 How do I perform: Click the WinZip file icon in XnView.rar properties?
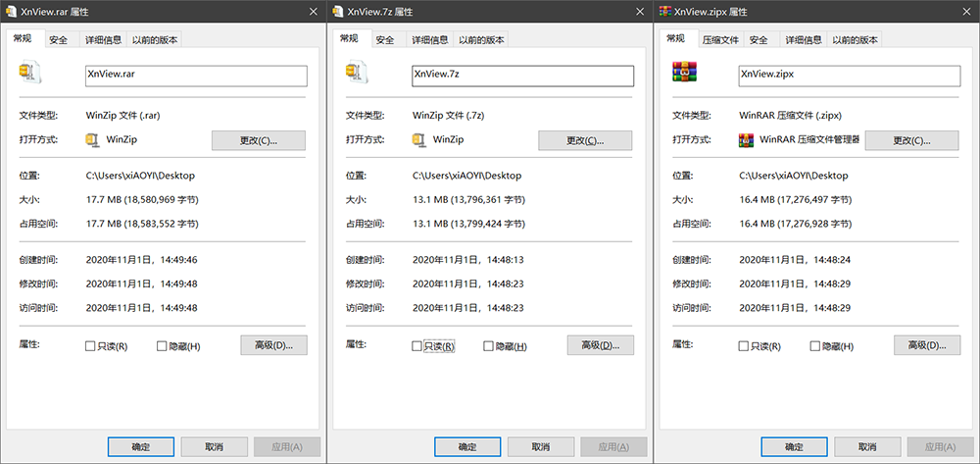[x=28, y=73]
